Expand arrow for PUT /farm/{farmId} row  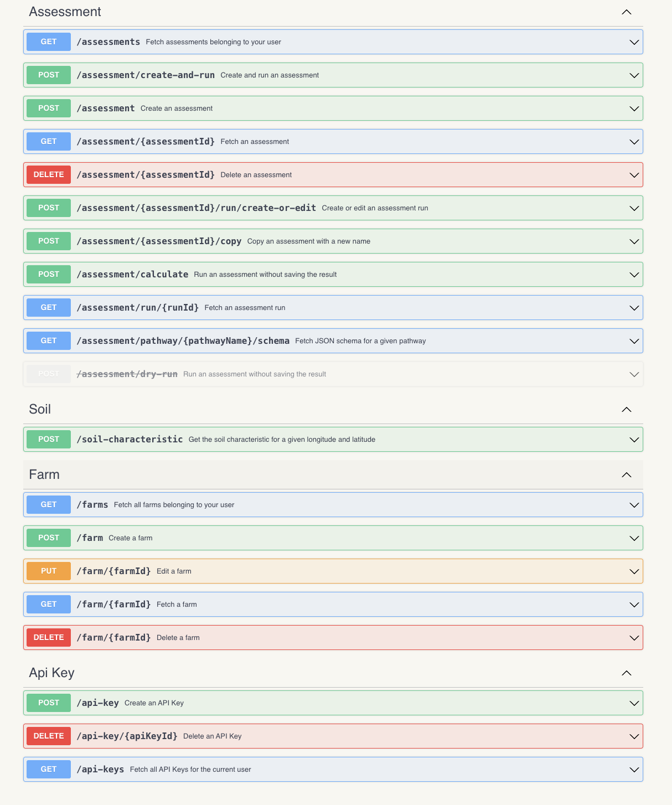[x=634, y=571]
